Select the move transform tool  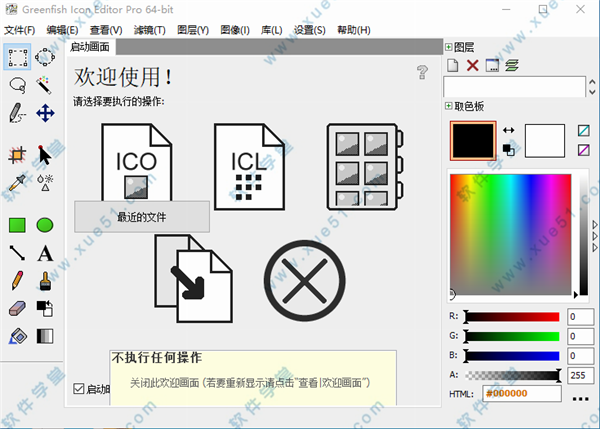point(45,113)
